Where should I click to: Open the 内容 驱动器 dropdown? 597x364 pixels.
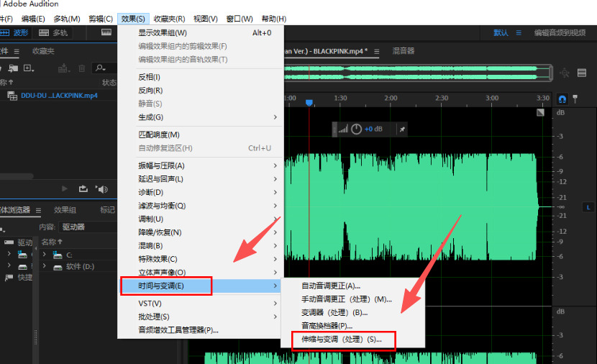88,227
